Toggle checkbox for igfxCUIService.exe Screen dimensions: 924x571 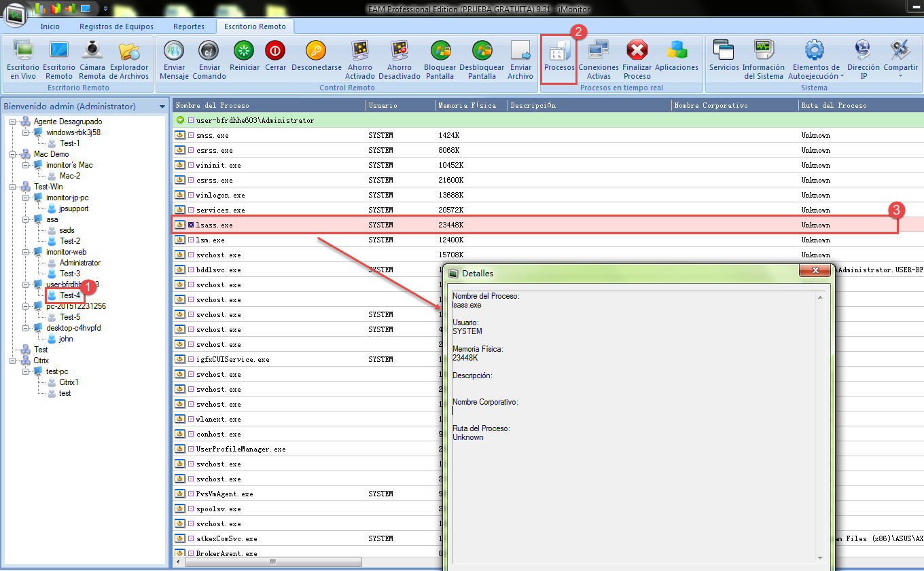(191, 359)
